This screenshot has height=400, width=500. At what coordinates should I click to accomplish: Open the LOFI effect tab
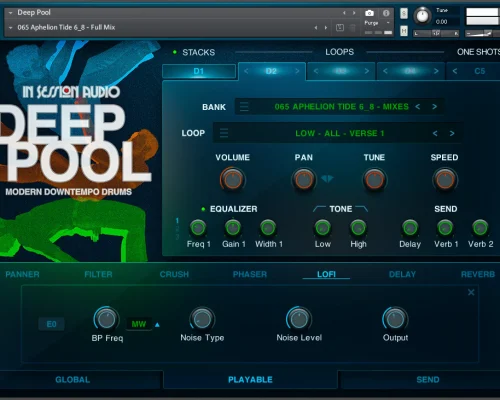point(326,274)
